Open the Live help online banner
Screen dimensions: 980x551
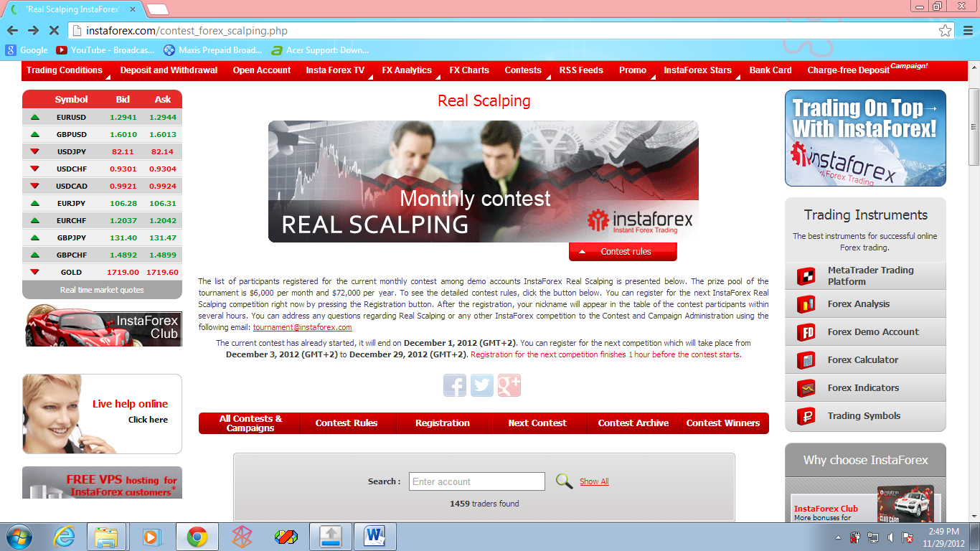pos(102,414)
